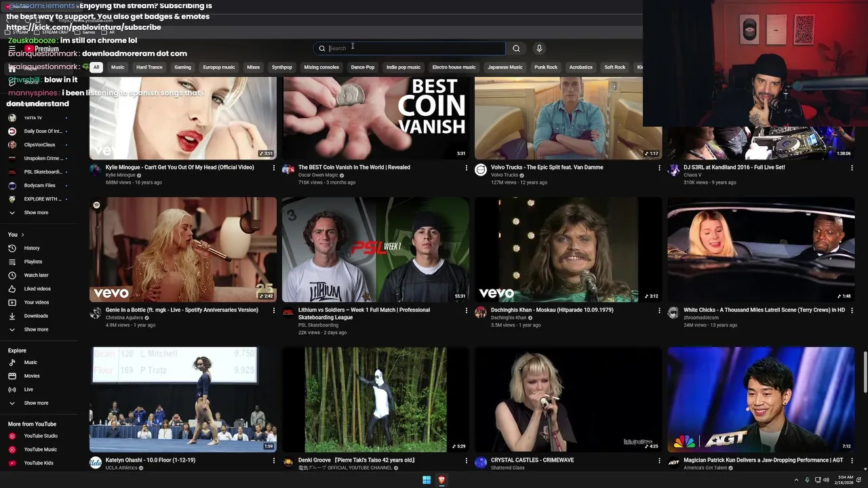Select the Europop music chip
The image size is (868, 488).
[x=219, y=67]
